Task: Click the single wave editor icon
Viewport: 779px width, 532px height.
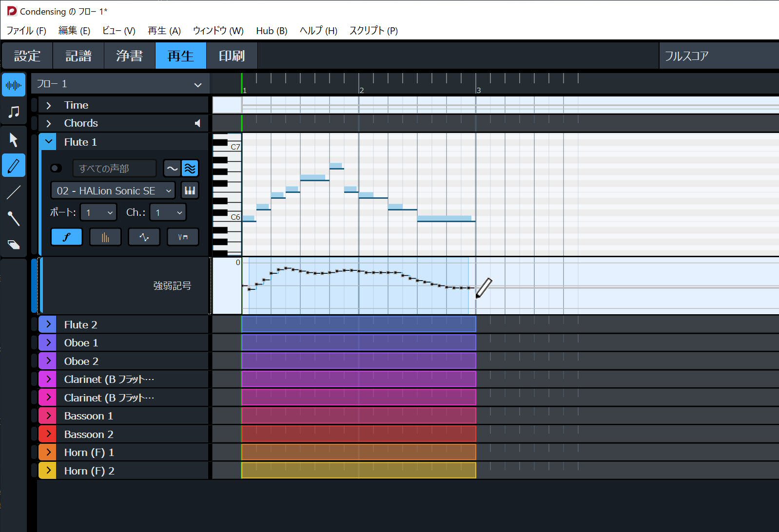Action: point(172,169)
